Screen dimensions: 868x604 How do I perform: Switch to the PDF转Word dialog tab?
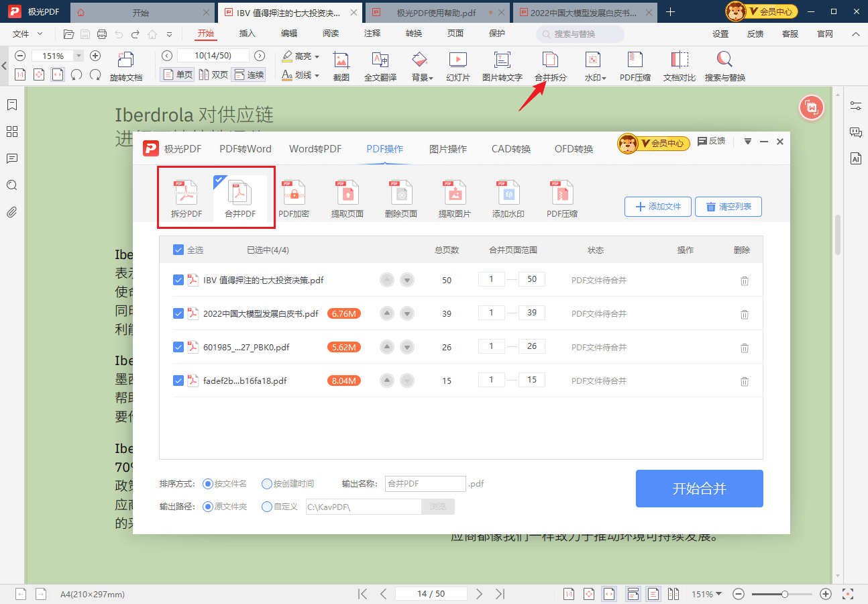pos(246,149)
